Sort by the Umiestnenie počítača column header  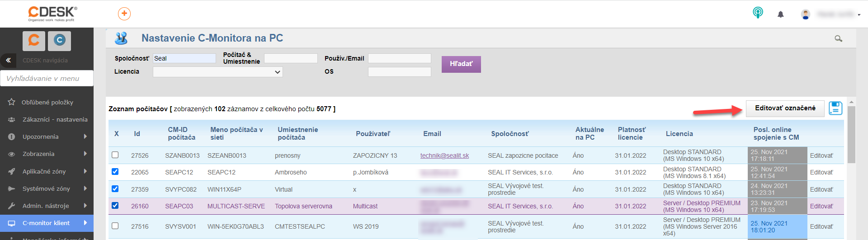[298, 133]
